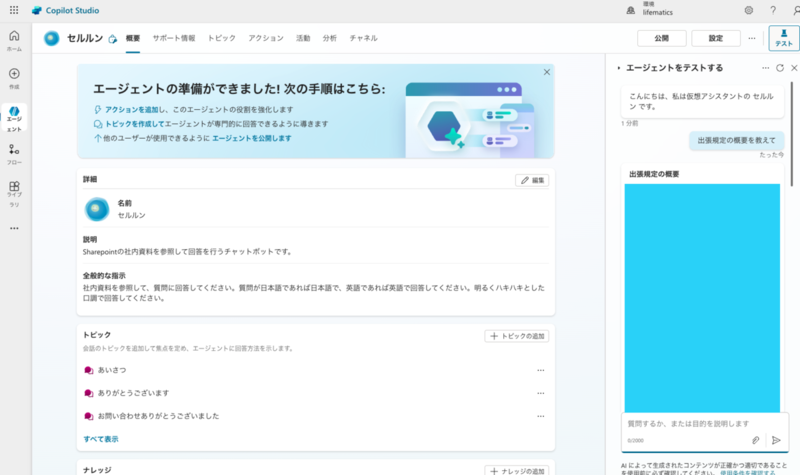Click the environment icon beside lifematics
800x475 pixels.
click(631, 10)
